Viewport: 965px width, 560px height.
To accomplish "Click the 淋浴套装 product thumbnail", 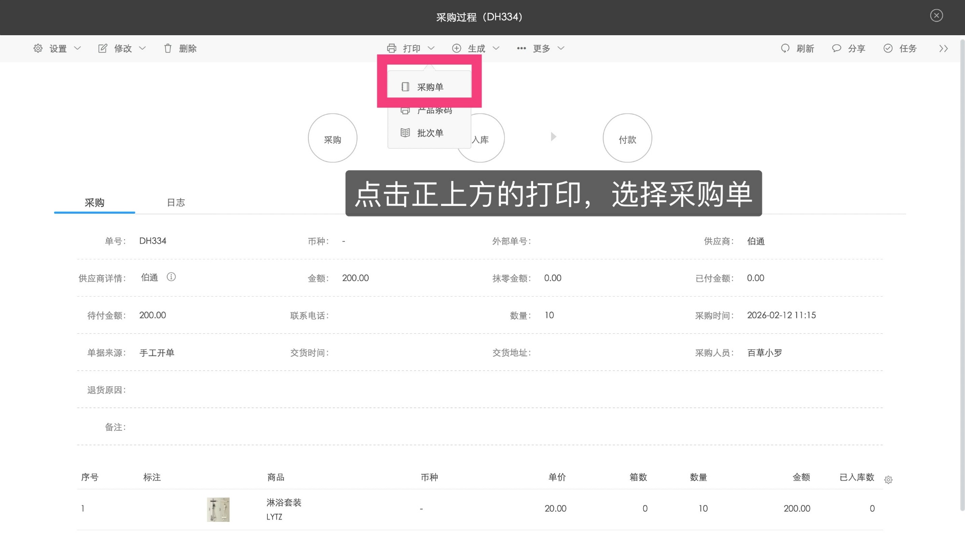I will [x=218, y=509].
